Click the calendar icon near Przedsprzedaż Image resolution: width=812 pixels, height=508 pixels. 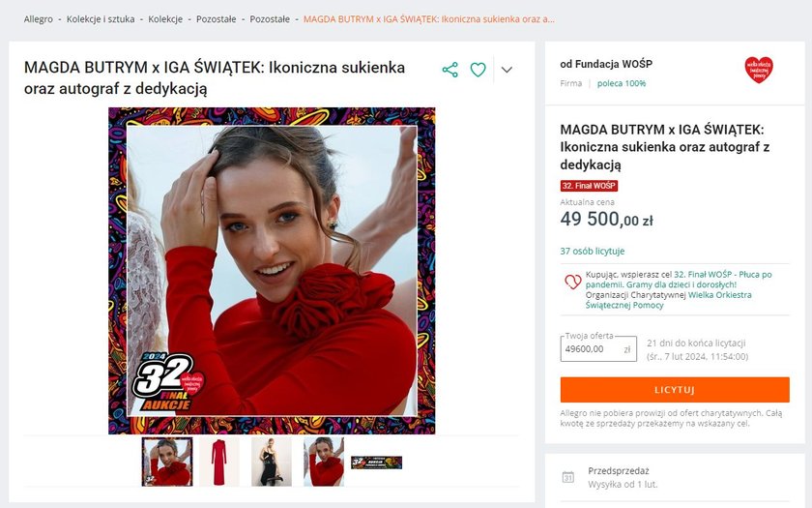(x=568, y=477)
